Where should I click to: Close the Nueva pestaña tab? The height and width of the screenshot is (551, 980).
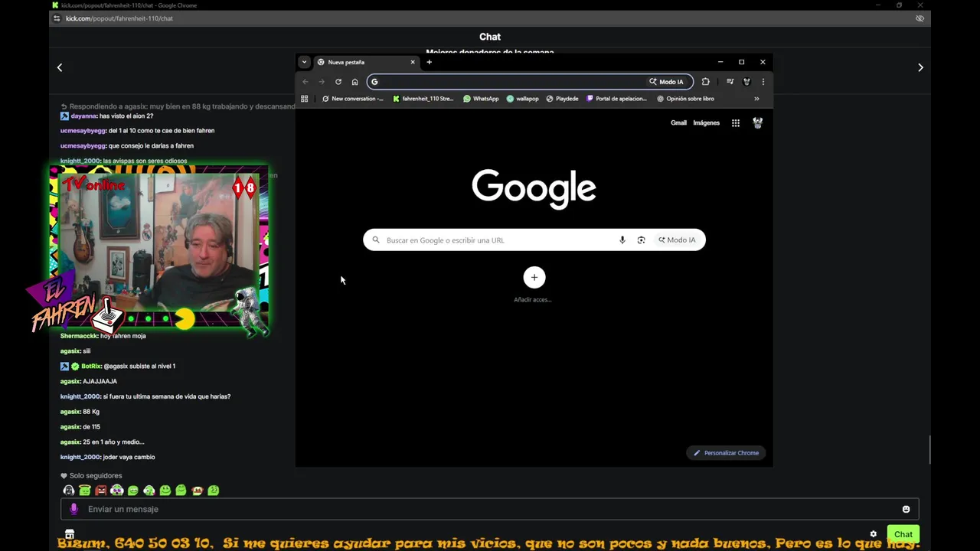(413, 62)
